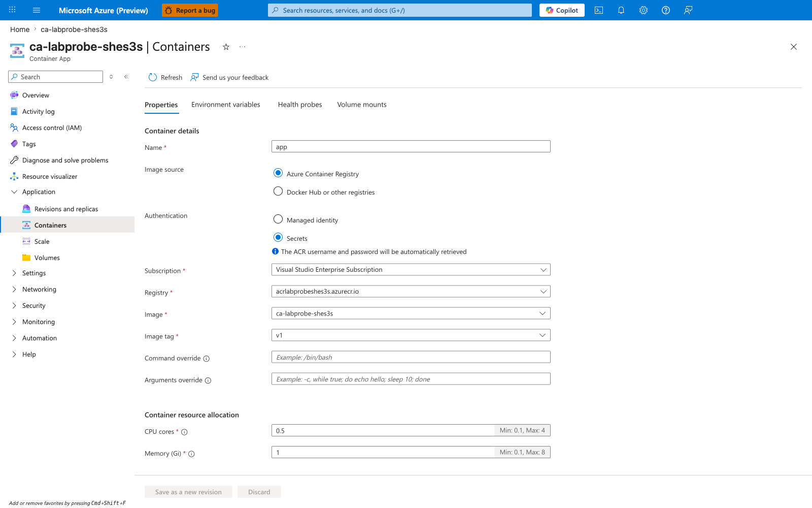Viewport: 812px width, 508px height.
Task: Choose Secrets authentication
Action: point(278,238)
